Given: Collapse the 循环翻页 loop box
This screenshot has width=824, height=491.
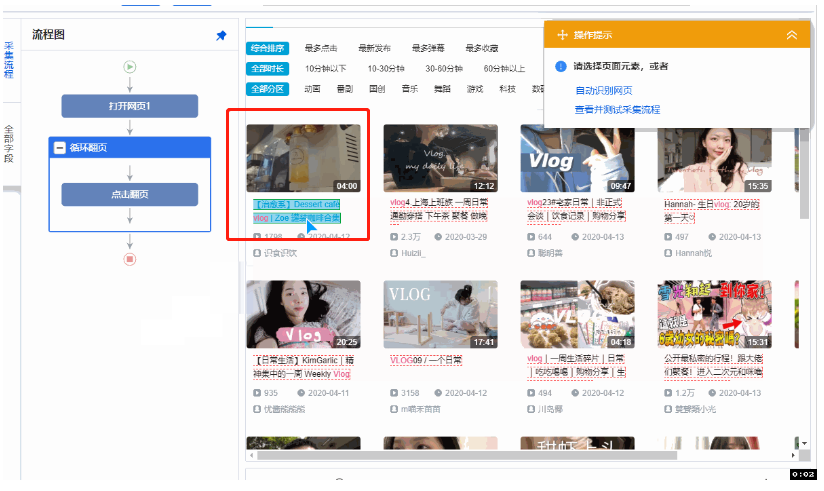Looking at the screenshot, I should (x=60, y=148).
